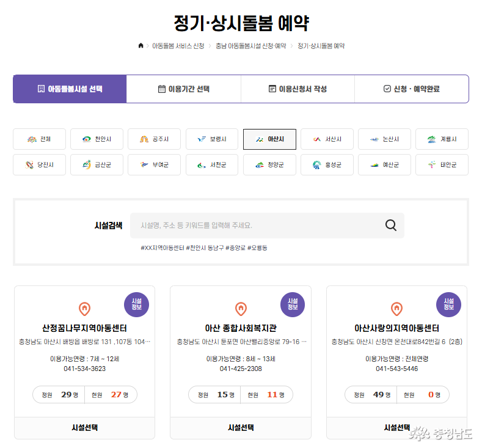Click 시설선택 for 산정꿈나무지역아동센터
The width and height of the screenshot is (482, 448).
(84, 428)
